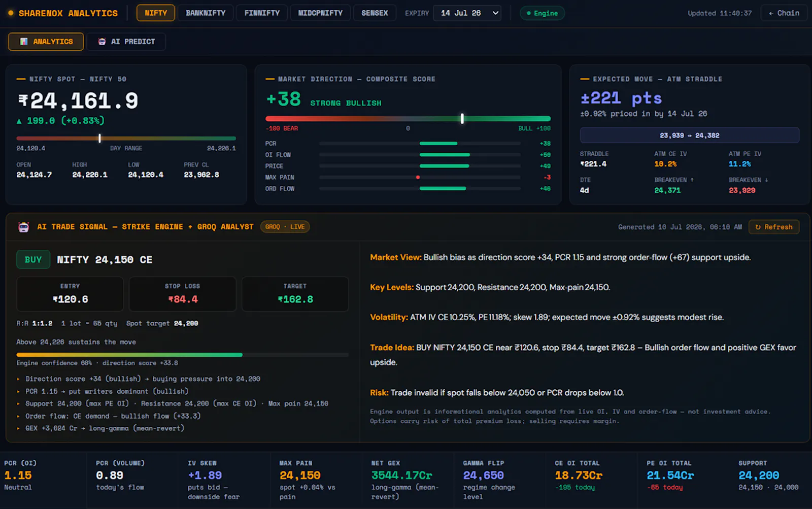812x509 pixels.
Task: Click the AI Predict robot icon
Action: tap(102, 42)
